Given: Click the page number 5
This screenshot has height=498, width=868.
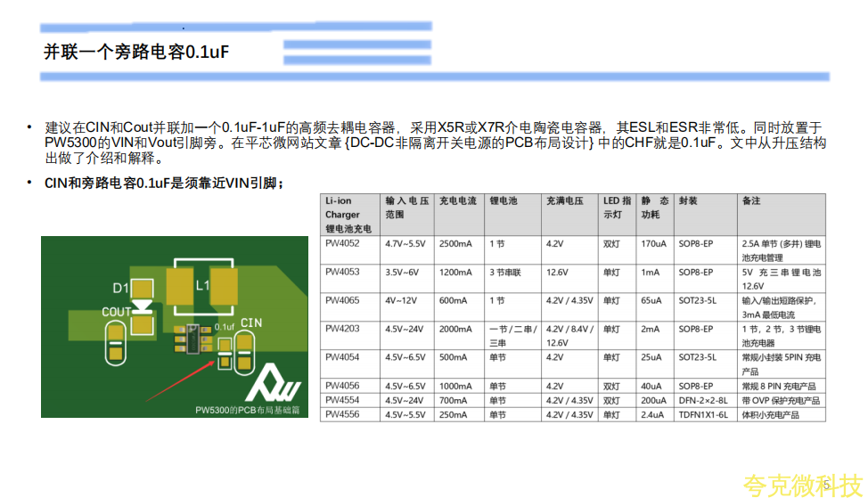Looking at the screenshot, I should coord(826,485).
